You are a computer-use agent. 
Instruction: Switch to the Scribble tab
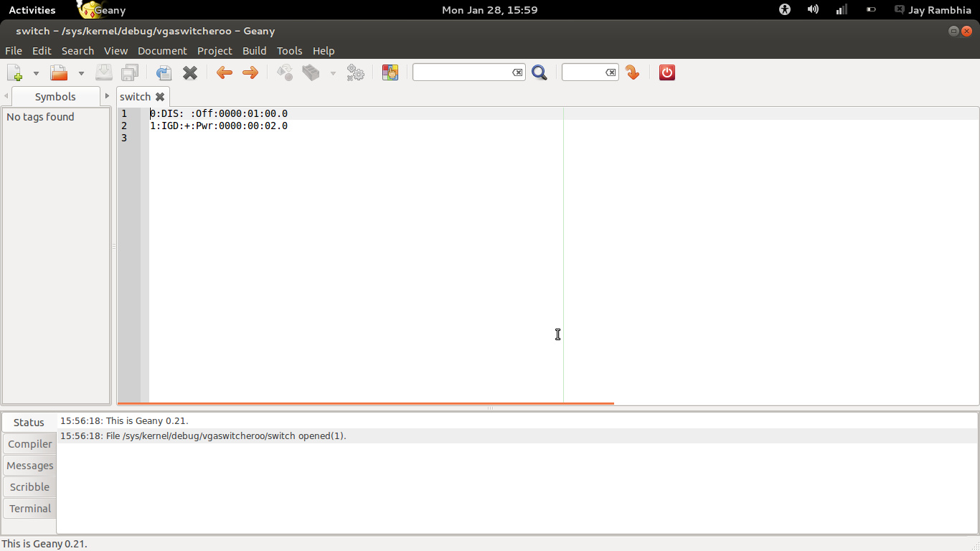(x=29, y=487)
